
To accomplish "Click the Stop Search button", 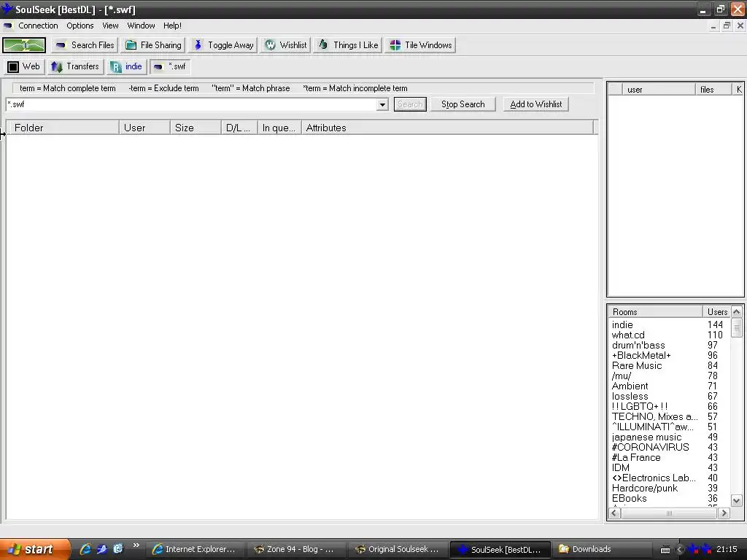I will [462, 104].
